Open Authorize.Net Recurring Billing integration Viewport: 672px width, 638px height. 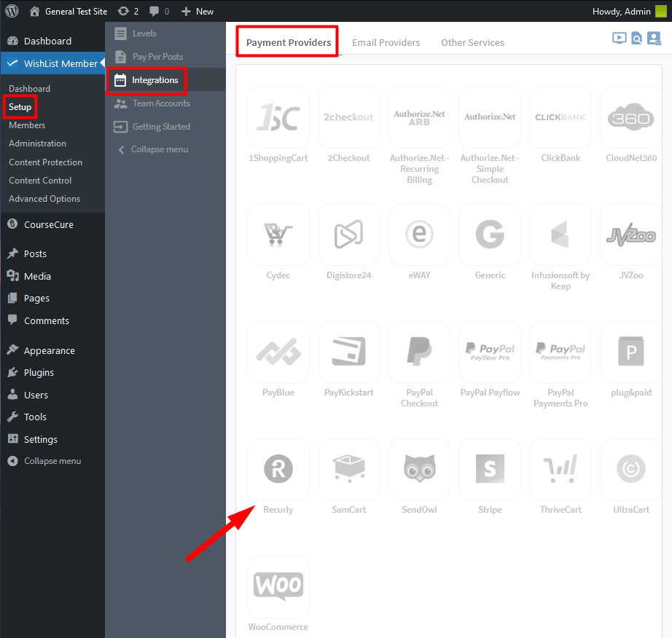click(x=419, y=117)
